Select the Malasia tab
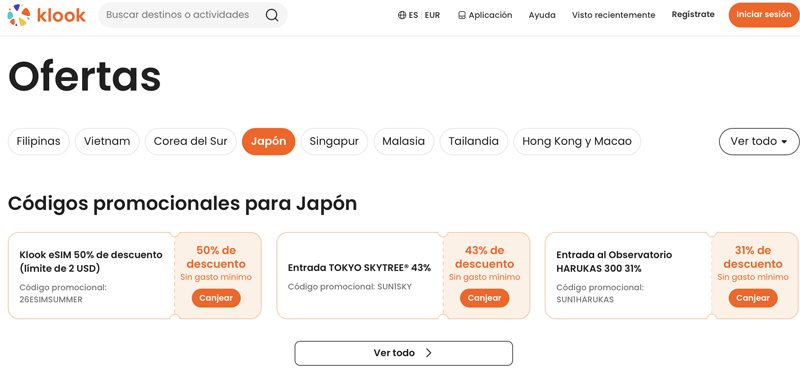The height and width of the screenshot is (368, 800). pyautogui.click(x=404, y=141)
